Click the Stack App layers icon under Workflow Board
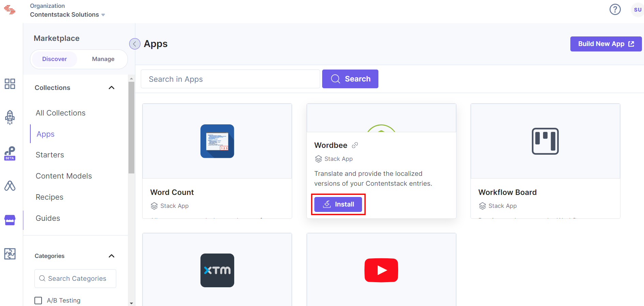 (482, 206)
